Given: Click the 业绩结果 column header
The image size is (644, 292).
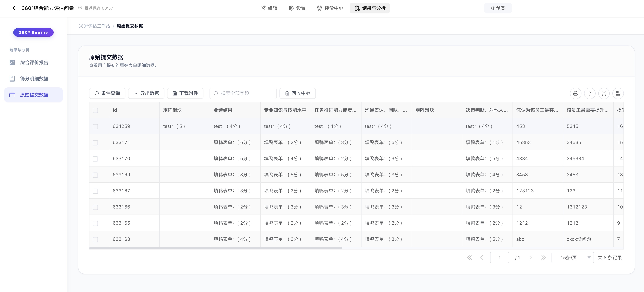Looking at the screenshot, I should (x=235, y=110).
